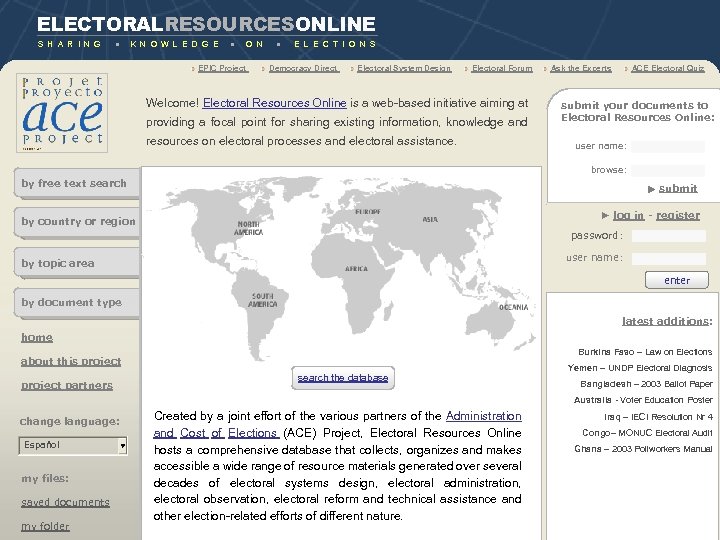The height and width of the screenshot is (540, 720).
Task: Click Oceania on the world map
Action: 513,307
